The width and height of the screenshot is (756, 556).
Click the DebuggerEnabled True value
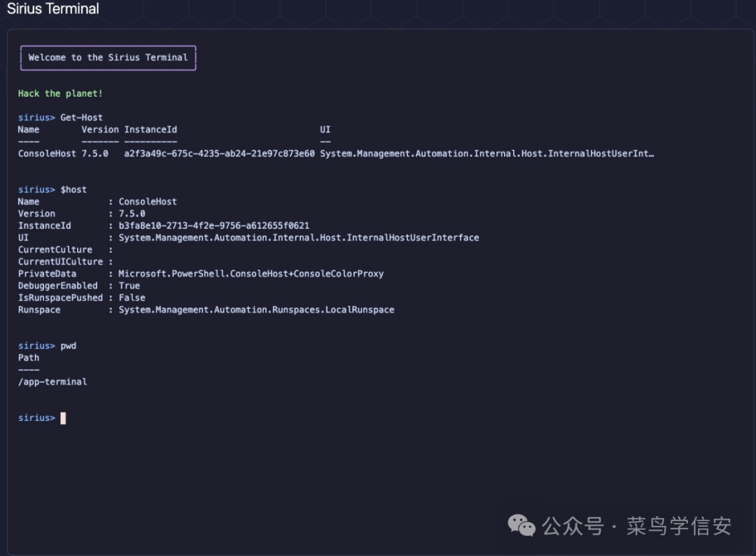(129, 286)
